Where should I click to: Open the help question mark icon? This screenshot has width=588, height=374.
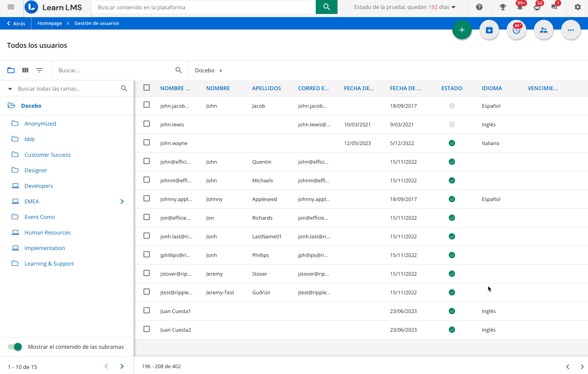click(x=479, y=7)
